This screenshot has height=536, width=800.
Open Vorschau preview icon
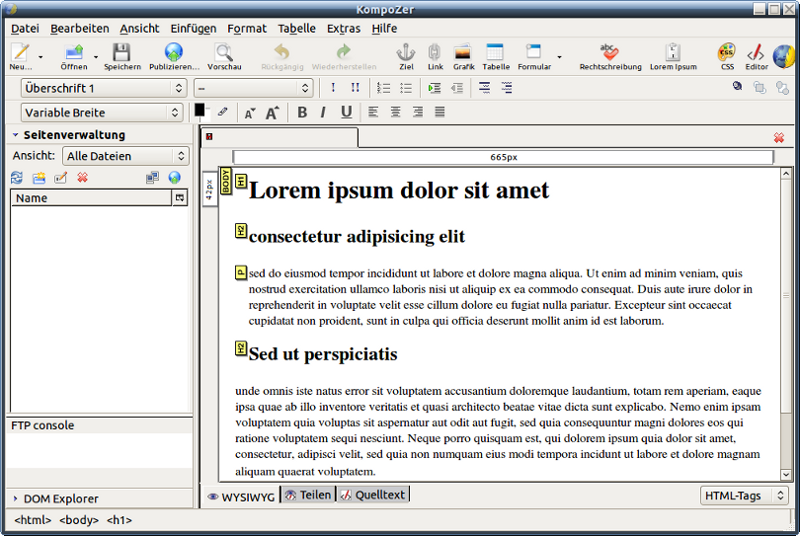click(224, 56)
